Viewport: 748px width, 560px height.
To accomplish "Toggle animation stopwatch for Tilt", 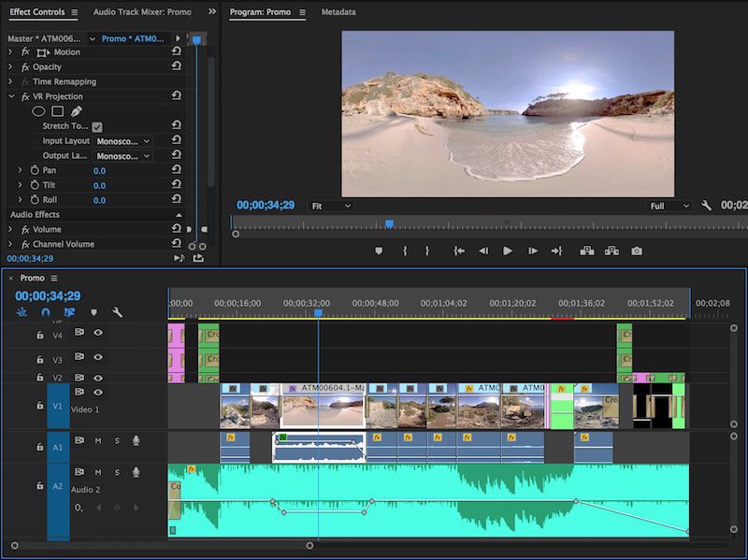I will pos(35,184).
